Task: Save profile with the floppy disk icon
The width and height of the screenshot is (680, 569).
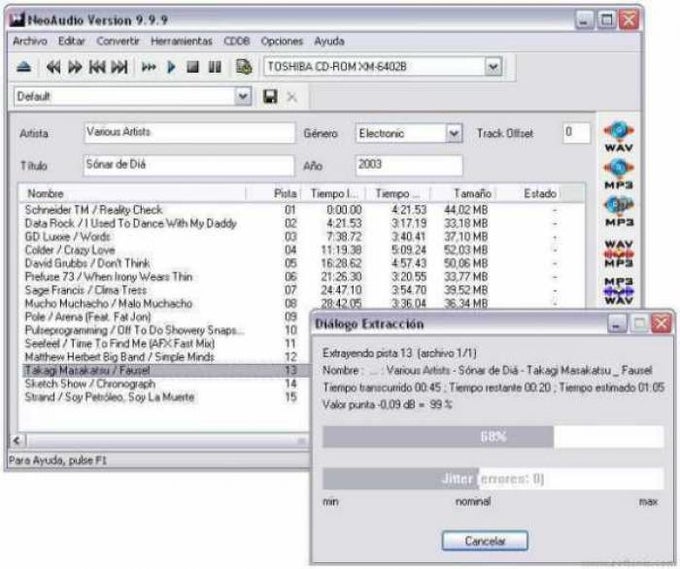Action: (x=270, y=96)
